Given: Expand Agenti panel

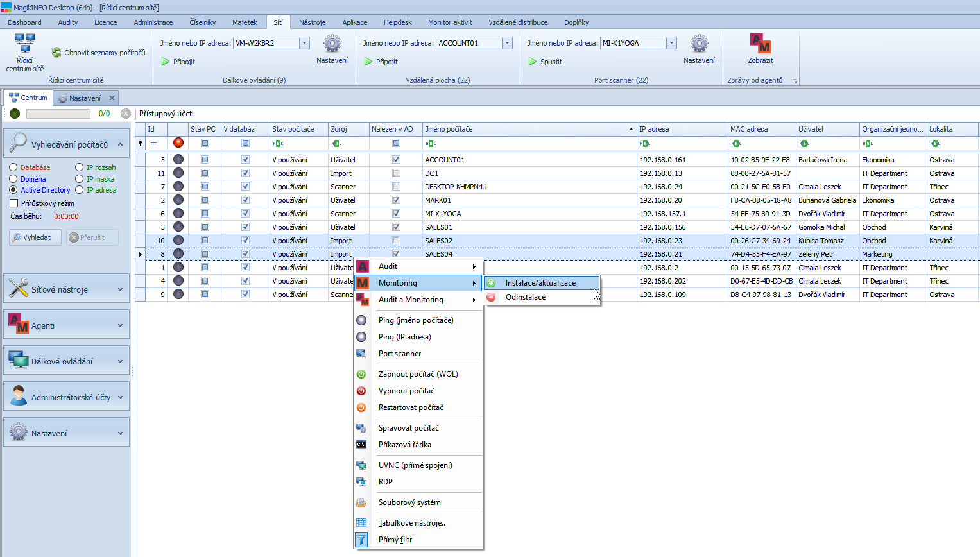Looking at the screenshot, I should click(121, 325).
